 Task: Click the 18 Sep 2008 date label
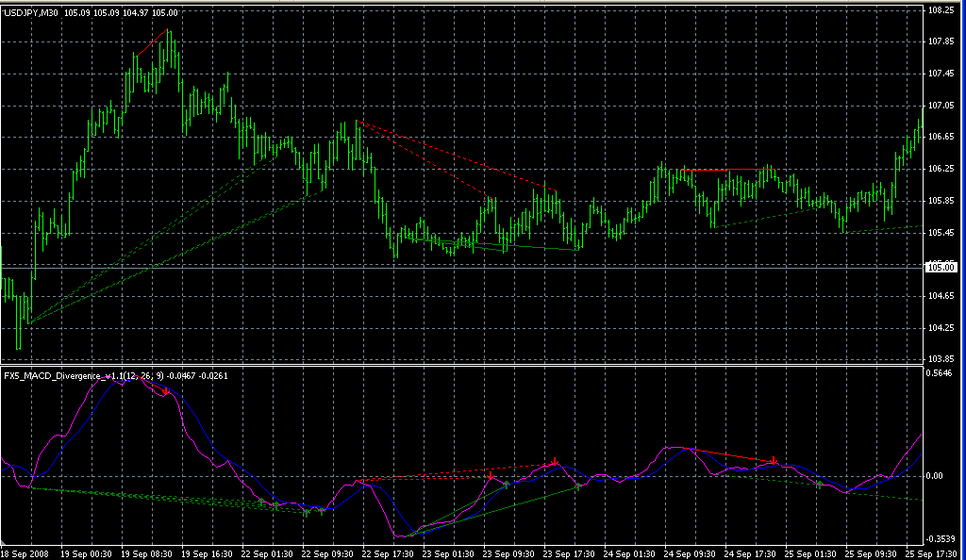click(24, 552)
